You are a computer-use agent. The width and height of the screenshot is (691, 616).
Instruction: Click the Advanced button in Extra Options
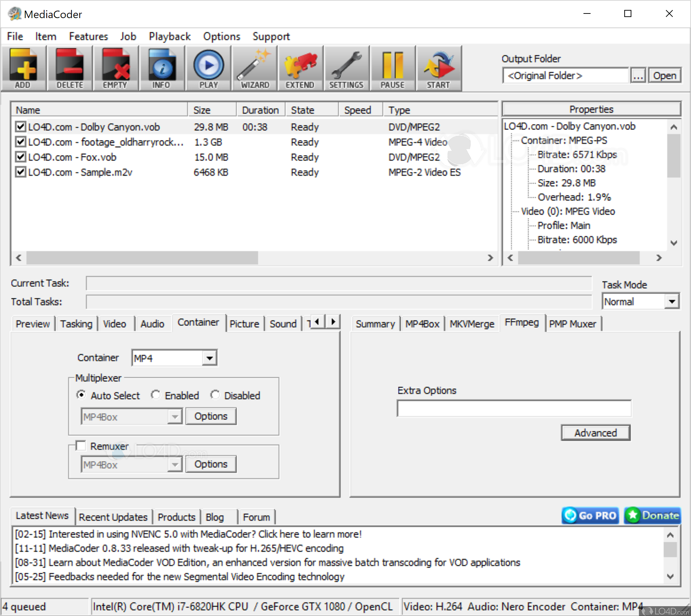tap(596, 433)
